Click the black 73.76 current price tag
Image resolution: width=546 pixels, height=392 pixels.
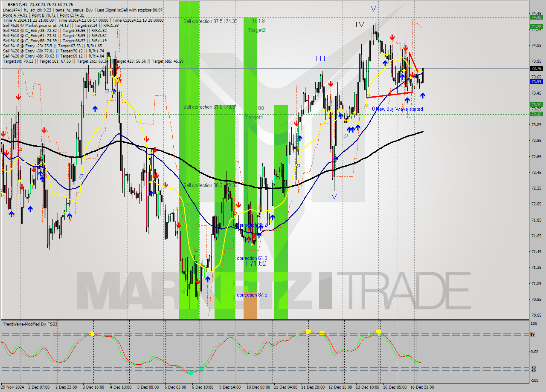[536, 68]
